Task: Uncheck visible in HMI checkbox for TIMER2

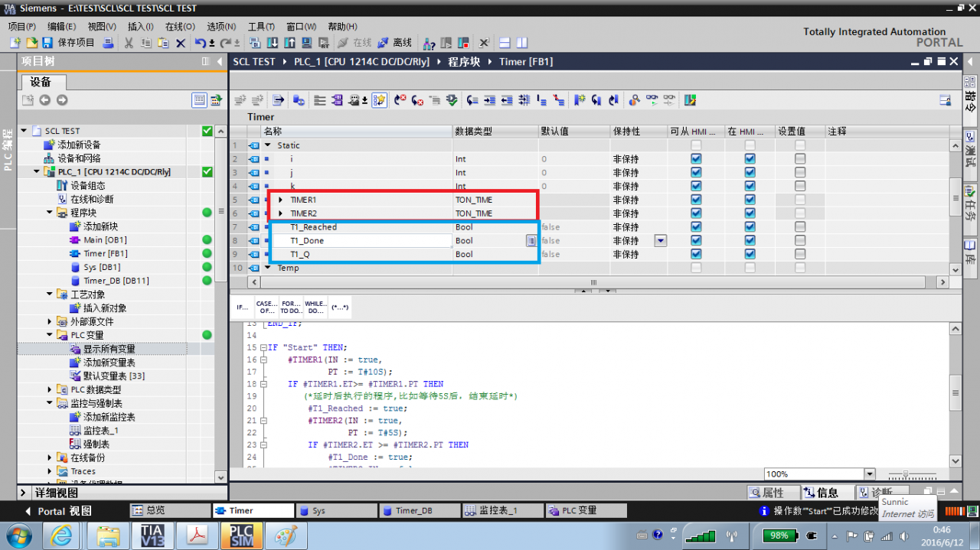Action: tap(750, 213)
